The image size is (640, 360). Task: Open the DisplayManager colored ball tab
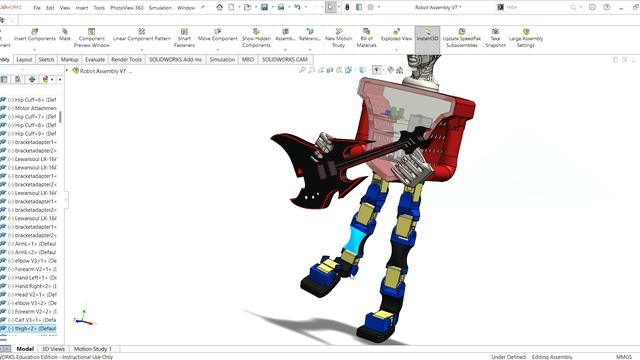pos(45,79)
